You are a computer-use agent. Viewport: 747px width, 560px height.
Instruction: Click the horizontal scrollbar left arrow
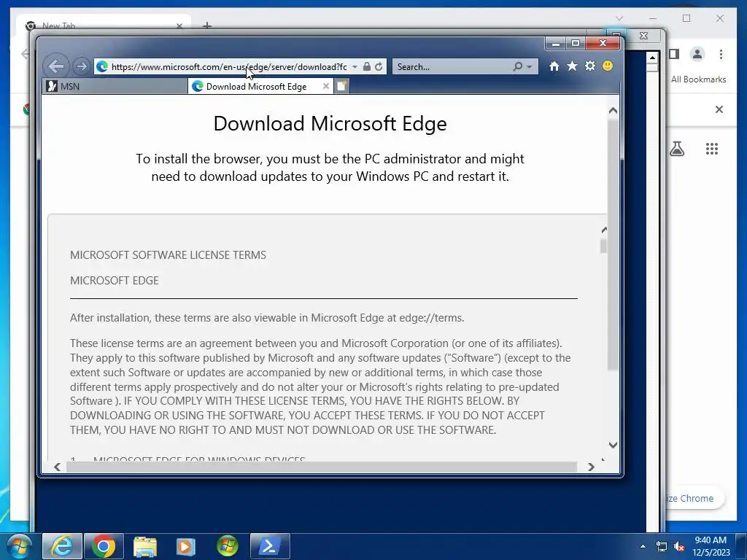pos(57,467)
